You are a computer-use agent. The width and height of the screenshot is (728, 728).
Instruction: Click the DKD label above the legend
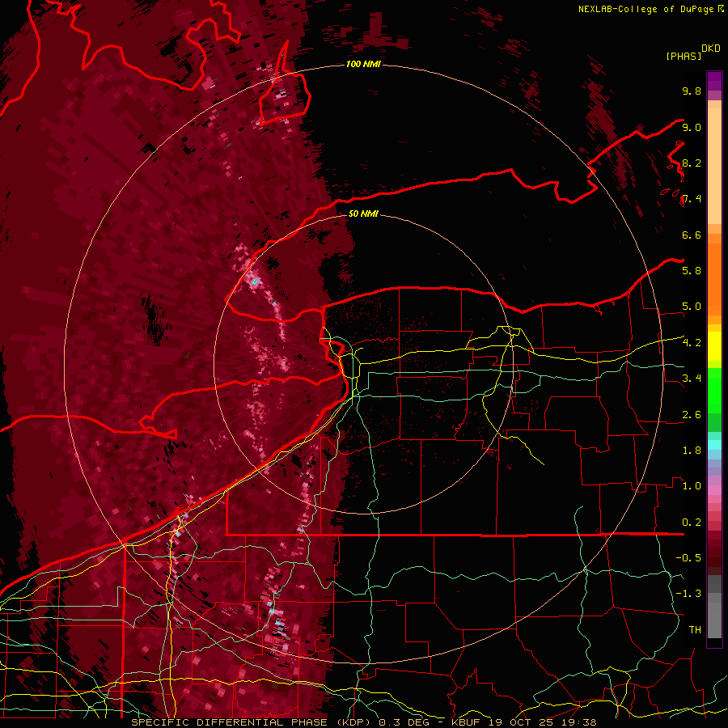point(711,49)
